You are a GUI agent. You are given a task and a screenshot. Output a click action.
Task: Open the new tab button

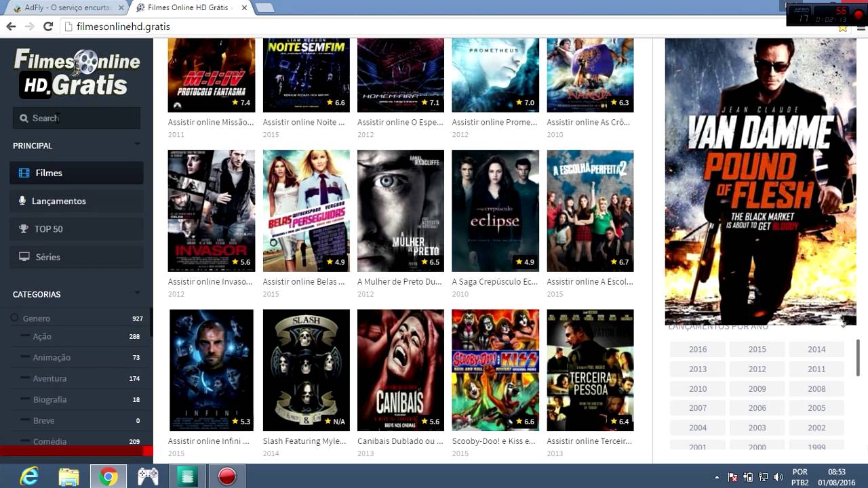264,7
